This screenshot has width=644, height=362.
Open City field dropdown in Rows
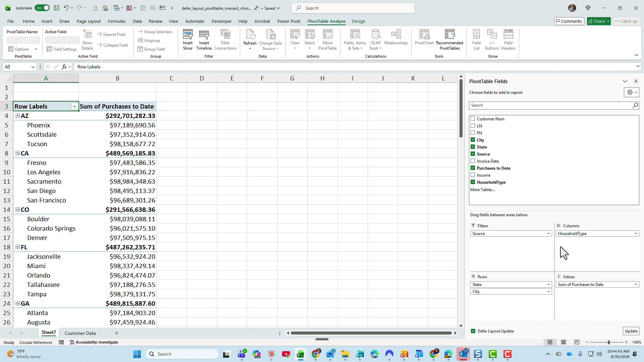point(548,292)
